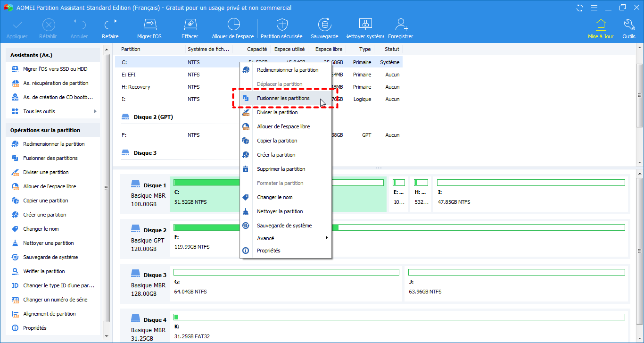
Task: Expand the Avancé submenu in the context menu
Action: click(x=286, y=238)
